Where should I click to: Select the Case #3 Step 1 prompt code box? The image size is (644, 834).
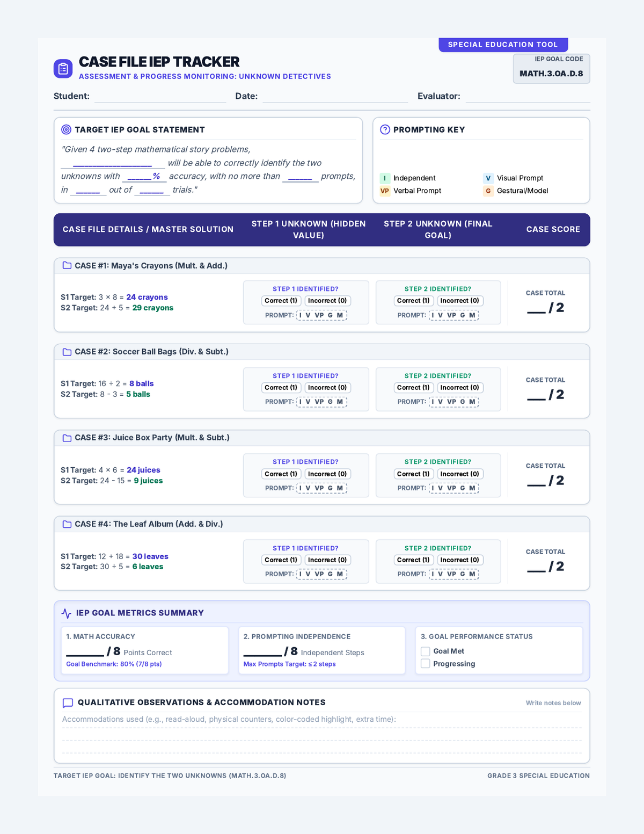(321, 488)
